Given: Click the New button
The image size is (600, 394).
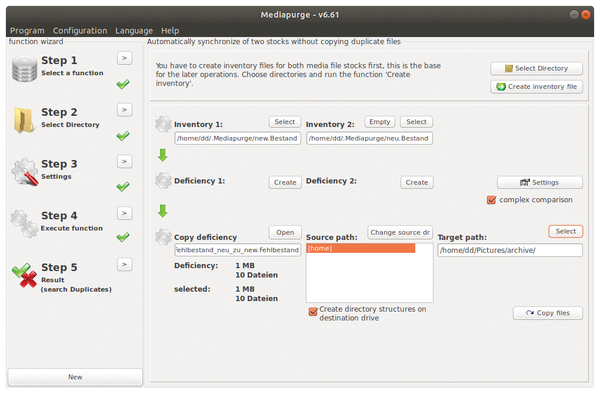Looking at the screenshot, I should pyautogui.click(x=75, y=377).
